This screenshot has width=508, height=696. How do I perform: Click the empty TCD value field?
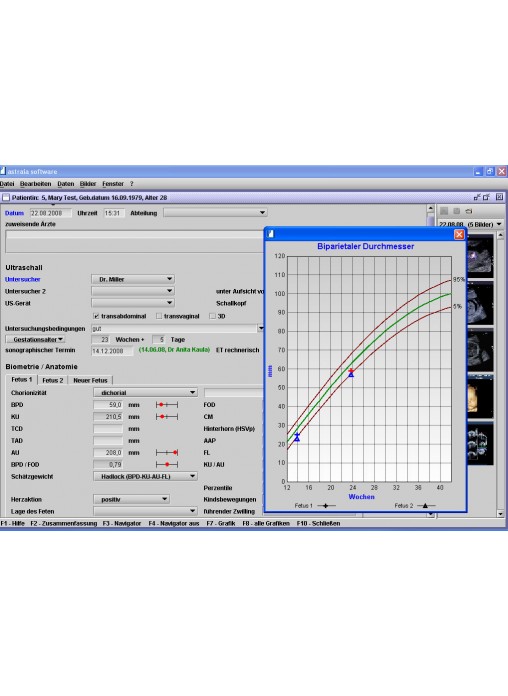pos(108,429)
